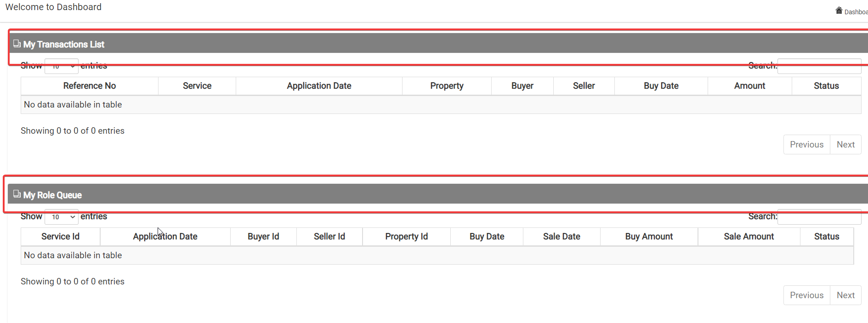Open the role queue entries-per-page dropdown

pos(62,217)
